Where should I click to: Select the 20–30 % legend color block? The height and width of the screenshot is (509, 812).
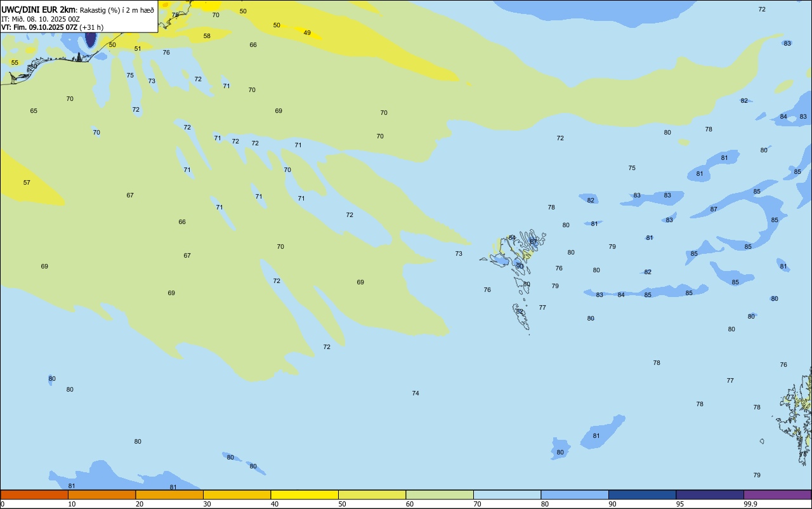pyautogui.click(x=169, y=494)
